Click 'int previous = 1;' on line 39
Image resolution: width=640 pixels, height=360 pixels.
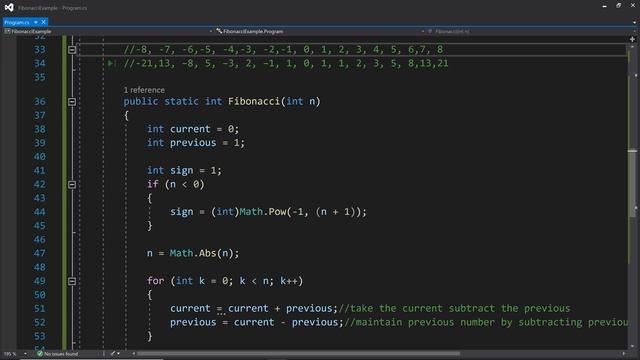pos(196,143)
